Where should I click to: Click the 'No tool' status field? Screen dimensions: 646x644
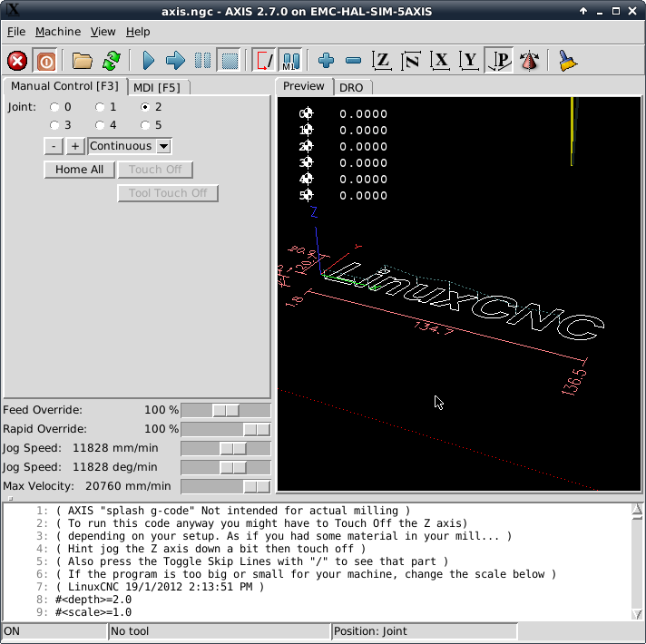click(220, 631)
